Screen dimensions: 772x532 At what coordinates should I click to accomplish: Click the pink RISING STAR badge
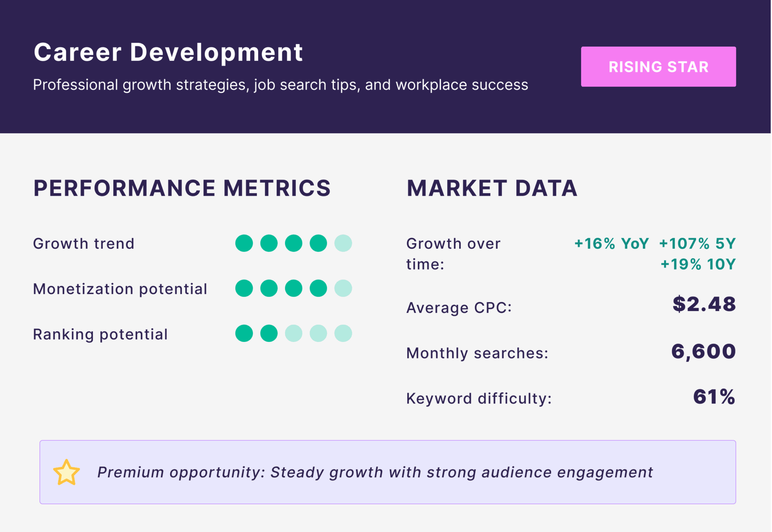coord(658,67)
